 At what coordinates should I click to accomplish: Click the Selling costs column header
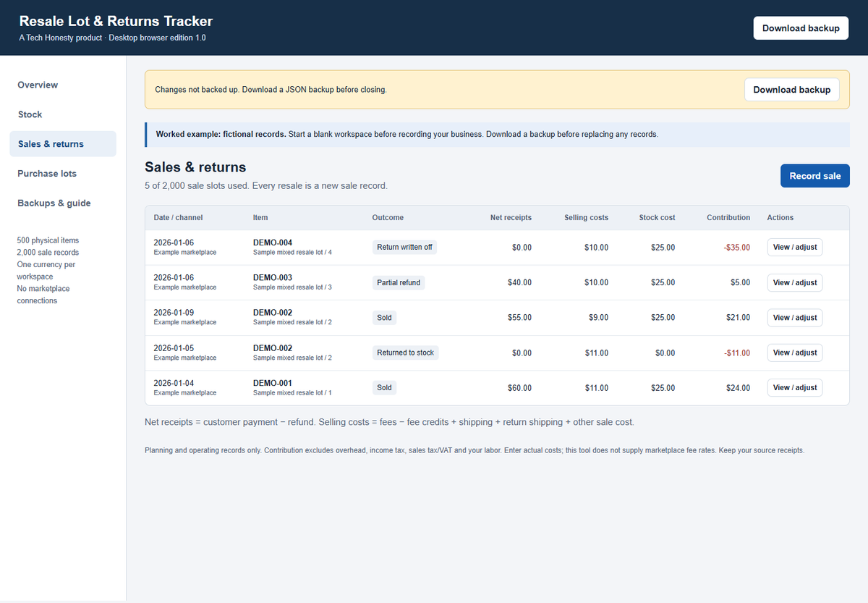[x=587, y=217]
